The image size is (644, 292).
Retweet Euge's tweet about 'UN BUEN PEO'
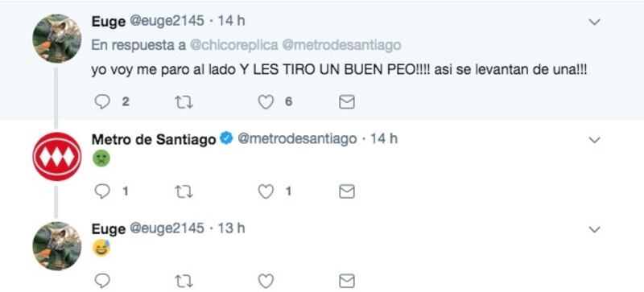[184, 102]
